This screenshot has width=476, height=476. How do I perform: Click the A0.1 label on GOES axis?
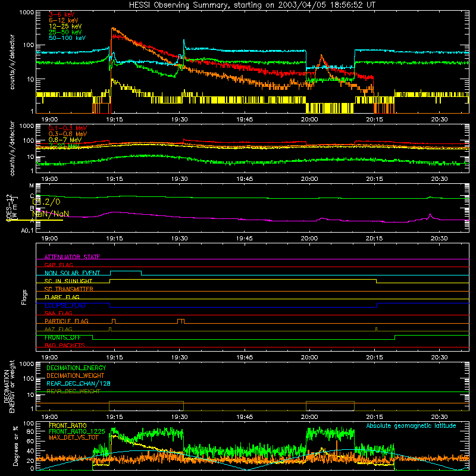pyautogui.click(x=27, y=231)
